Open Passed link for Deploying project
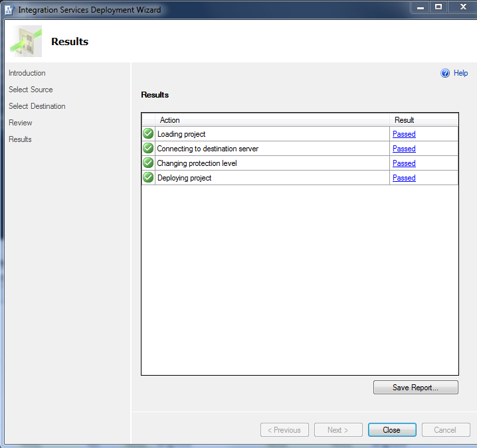This screenshot has height=448, width=477. coord(404,178)
